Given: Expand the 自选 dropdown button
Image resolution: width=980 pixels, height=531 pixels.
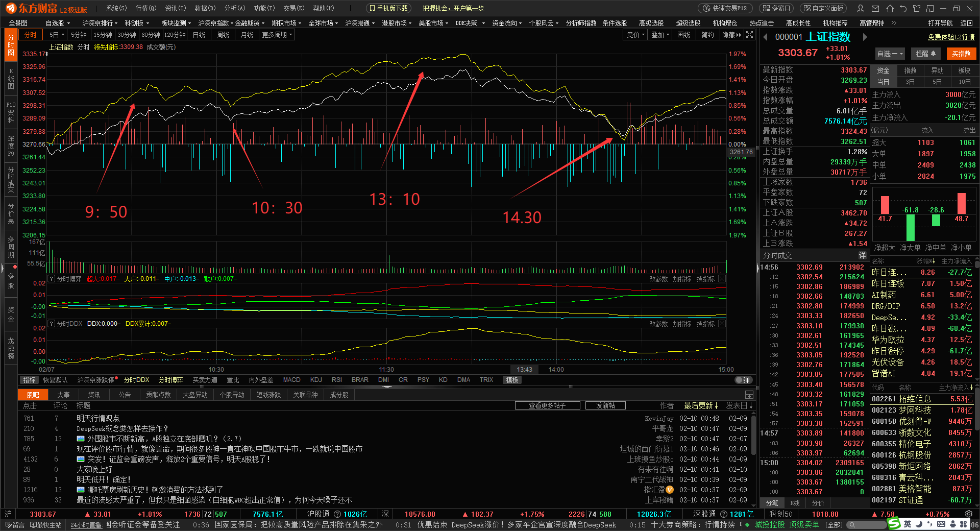Looking at the screenshot, I should 890,54.
